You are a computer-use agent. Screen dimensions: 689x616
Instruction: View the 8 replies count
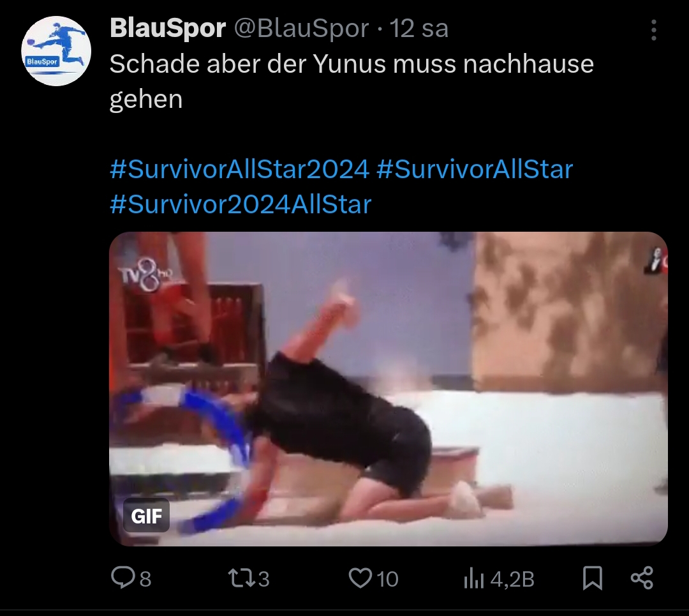145,579
